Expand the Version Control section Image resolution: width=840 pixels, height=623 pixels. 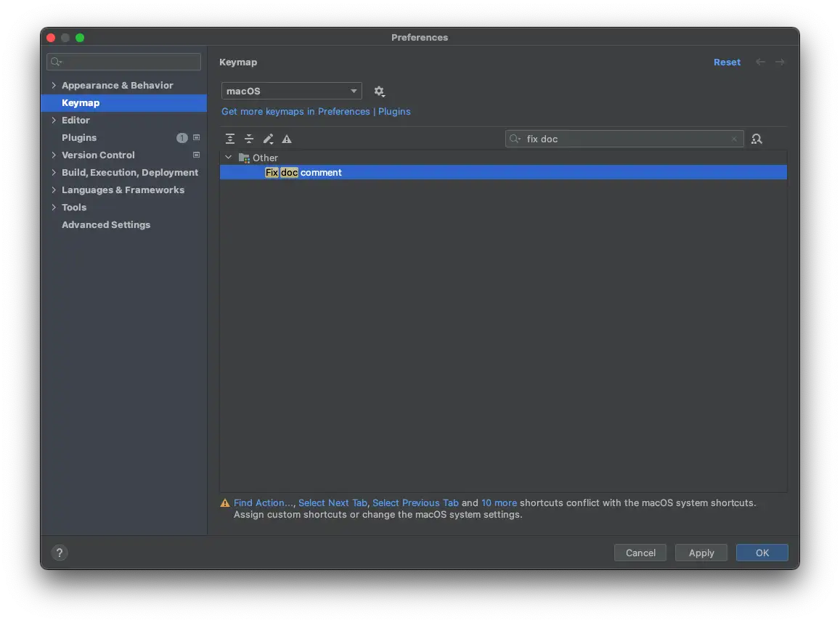click(54, 155)
